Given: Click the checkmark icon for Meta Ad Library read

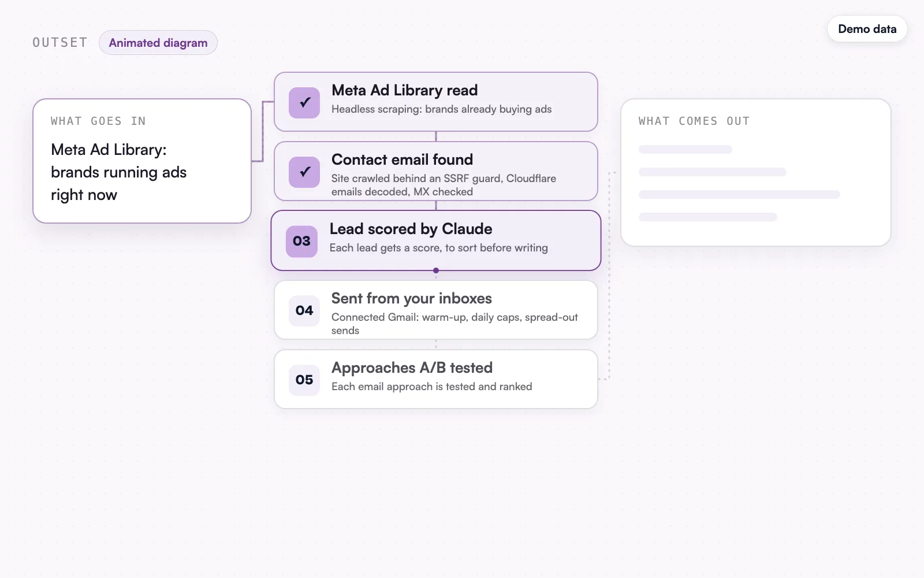Looking at the screenshot, I should (x=304, y=102).
